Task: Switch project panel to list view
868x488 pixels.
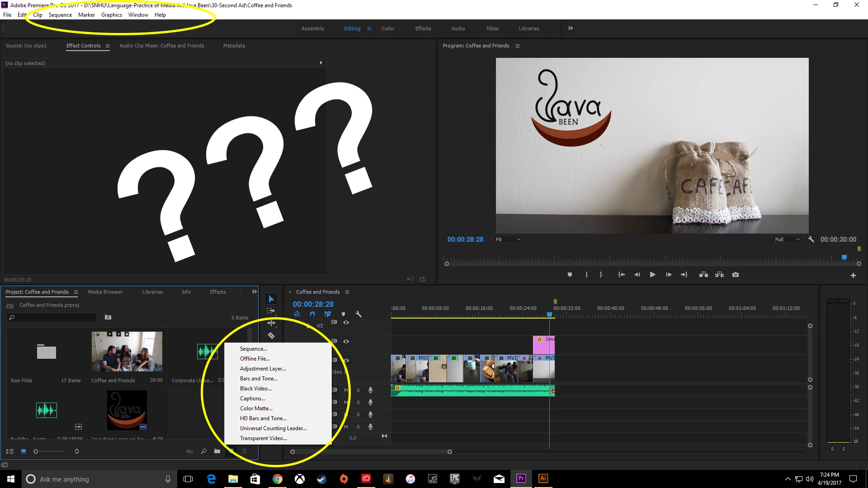Action: tap(9, 451)
